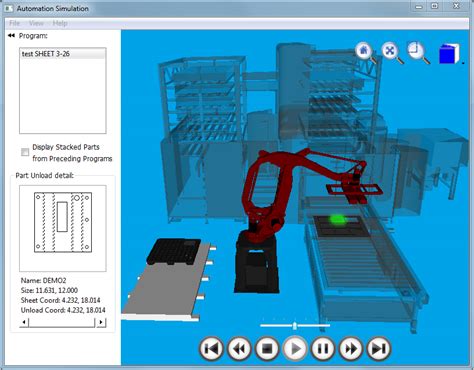
Task: Click the simulation speed slider handle
Action: (x=295, y=326)
